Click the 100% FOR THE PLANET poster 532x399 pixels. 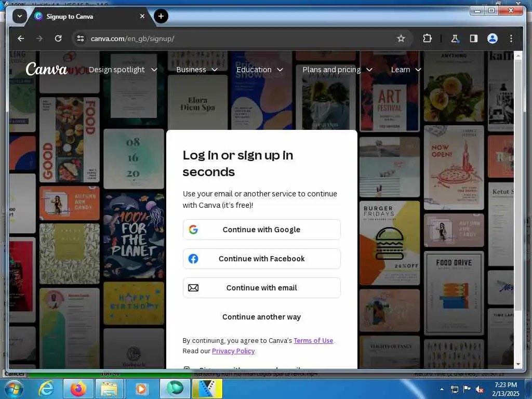(x=134, y=236)
